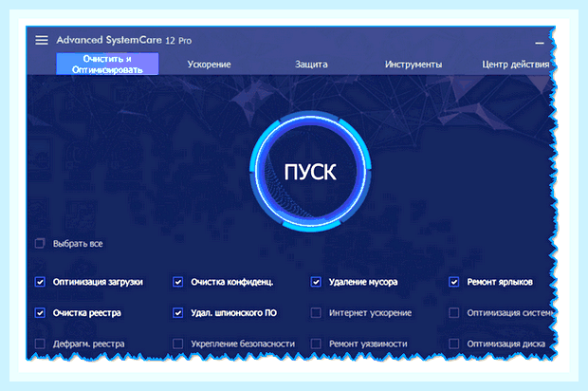Click the Advanced SystemCare 12 Pro title
The image size is (588, 391).
124,40
